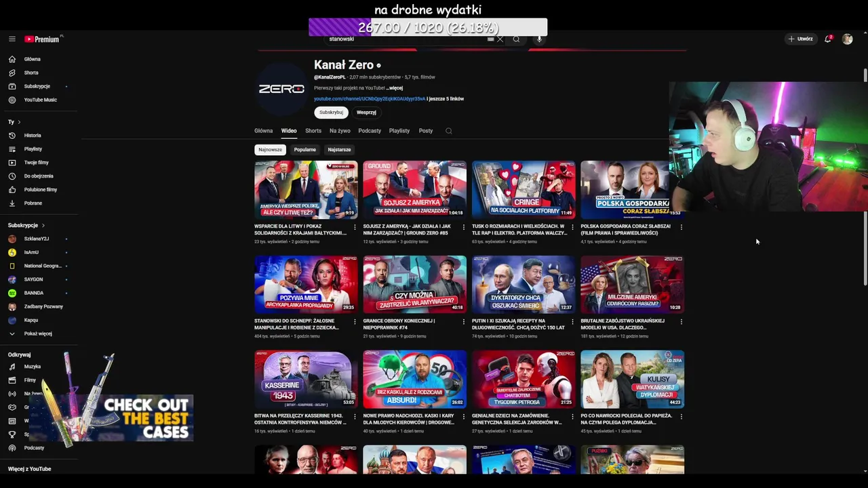Open the Zadbany Pozwany subscription
The width and height of the screenshot is (868, 488).
pos(43,306)
